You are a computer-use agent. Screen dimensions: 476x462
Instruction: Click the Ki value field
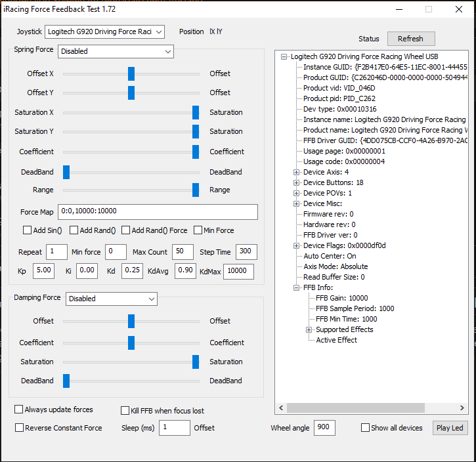(x=87, y=271)
